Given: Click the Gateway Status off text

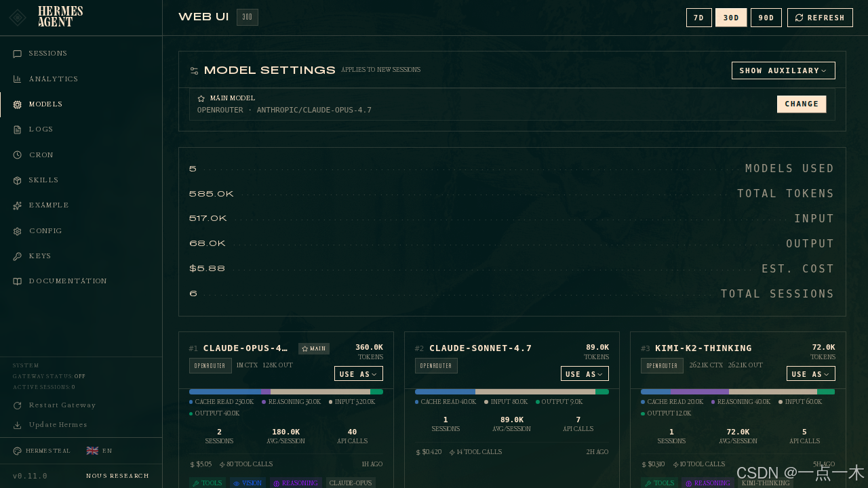Looking at the screenshot, I should 49,376.
